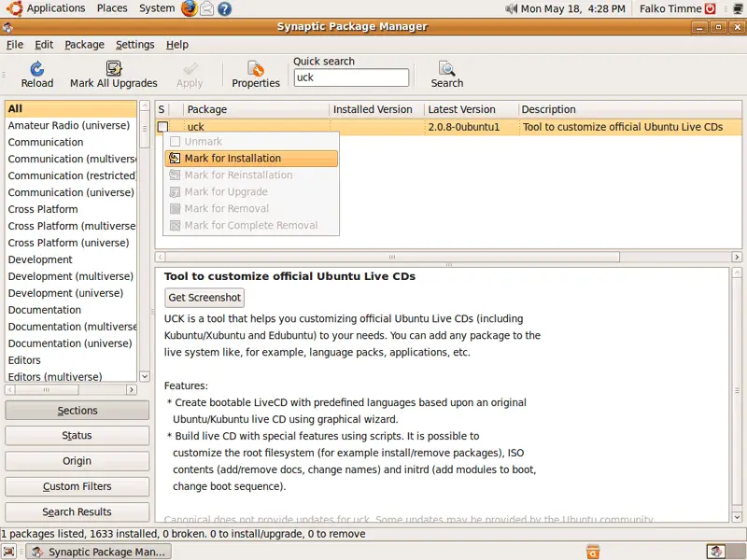Viewport: 747px width, 560px height.
Task: Select Documentation section
Action: 71,310
